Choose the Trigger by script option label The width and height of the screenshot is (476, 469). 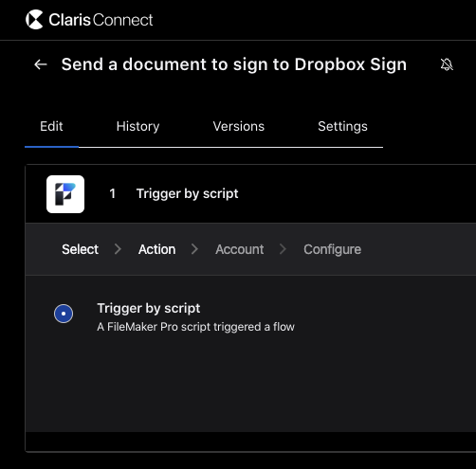coord(149,308)
